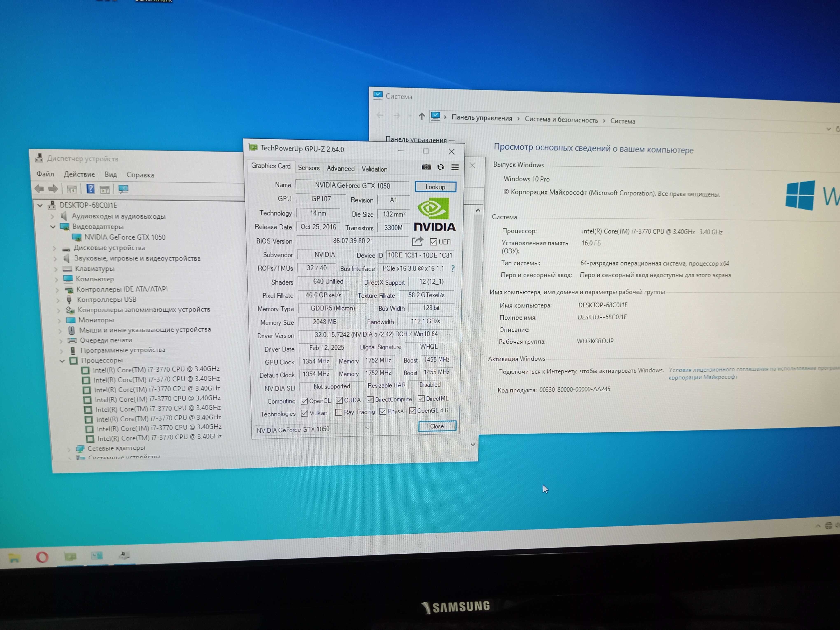The width and height of the screenshot is (840, 630).
Task: Click the Bus Interface question mark
Action: pyautogui.click(x=453, y=268)
